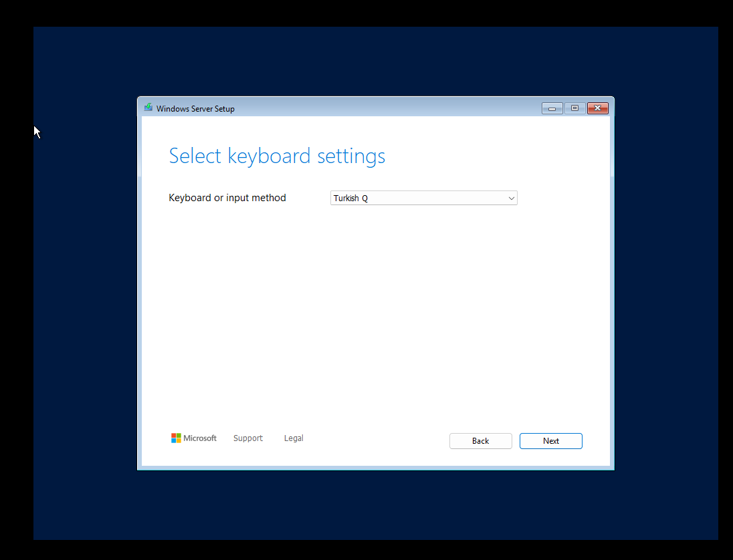Go back with the Back button

(x=480, y=441)
